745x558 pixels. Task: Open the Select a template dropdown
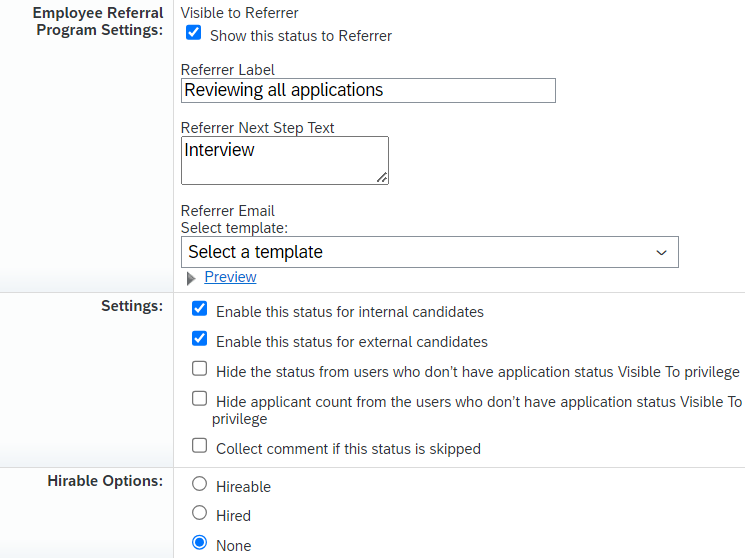point(429,252)
